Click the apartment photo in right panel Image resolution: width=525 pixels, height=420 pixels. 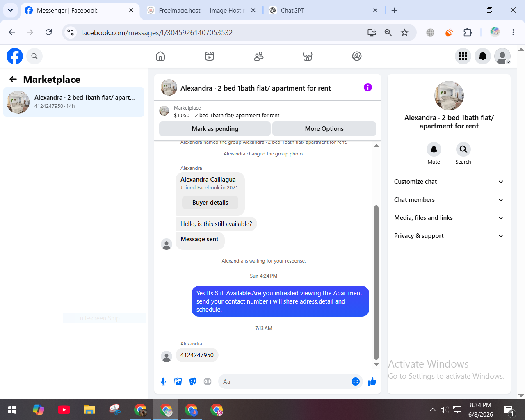click(x=449, y=96)
